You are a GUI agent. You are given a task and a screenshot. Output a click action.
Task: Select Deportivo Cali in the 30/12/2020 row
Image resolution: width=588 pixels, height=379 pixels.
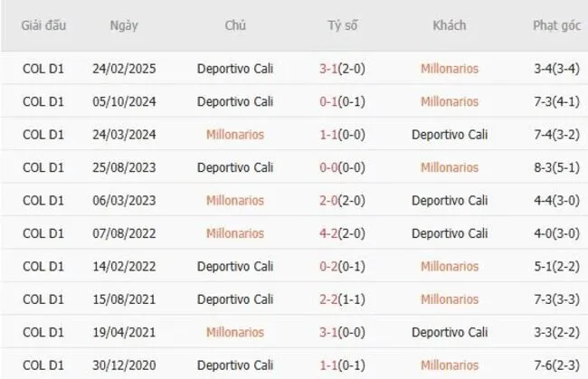click(235, 365)
